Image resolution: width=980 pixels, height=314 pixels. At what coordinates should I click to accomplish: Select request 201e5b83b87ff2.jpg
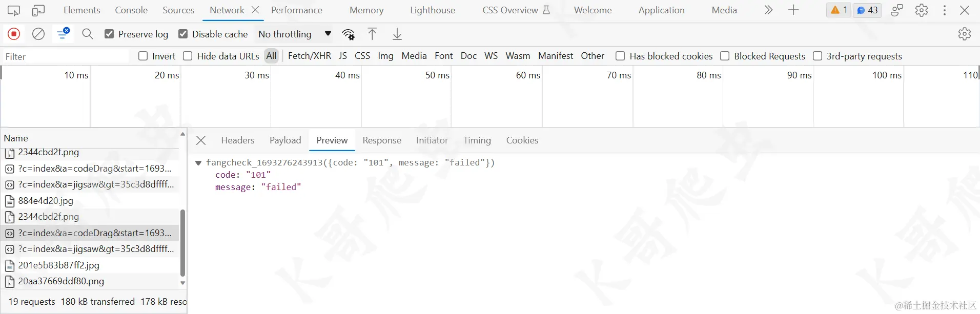[90, 265]
